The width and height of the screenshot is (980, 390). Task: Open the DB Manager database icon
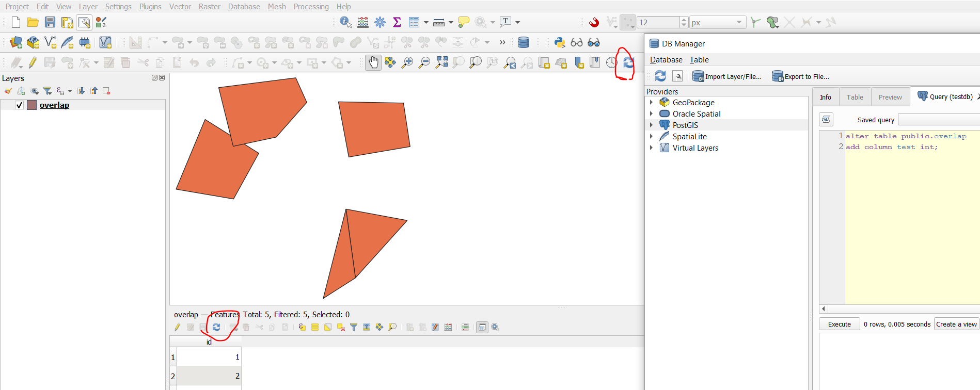coord(524,42)
